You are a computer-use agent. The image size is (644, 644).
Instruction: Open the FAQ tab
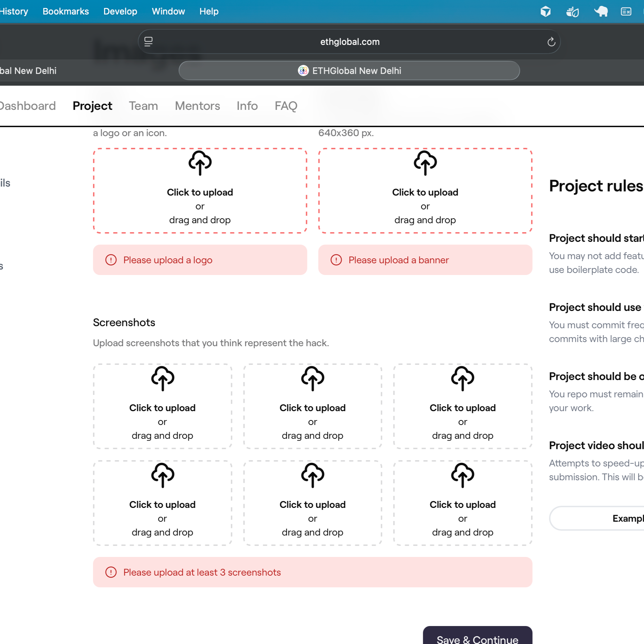click(286, 106)
